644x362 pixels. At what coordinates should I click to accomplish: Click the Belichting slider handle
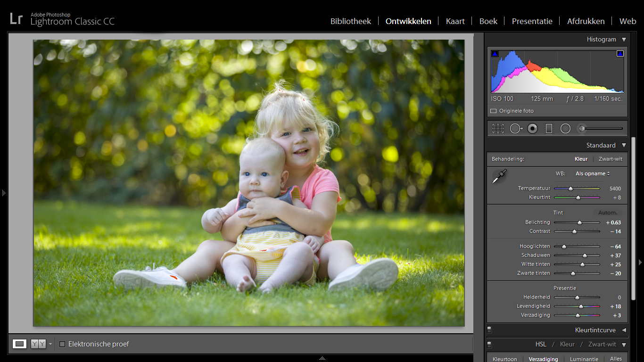[x=579, y=222]
